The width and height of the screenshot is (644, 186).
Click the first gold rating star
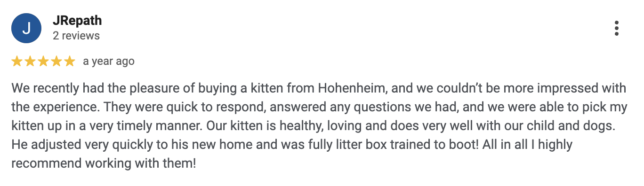[x=17, y=61]
